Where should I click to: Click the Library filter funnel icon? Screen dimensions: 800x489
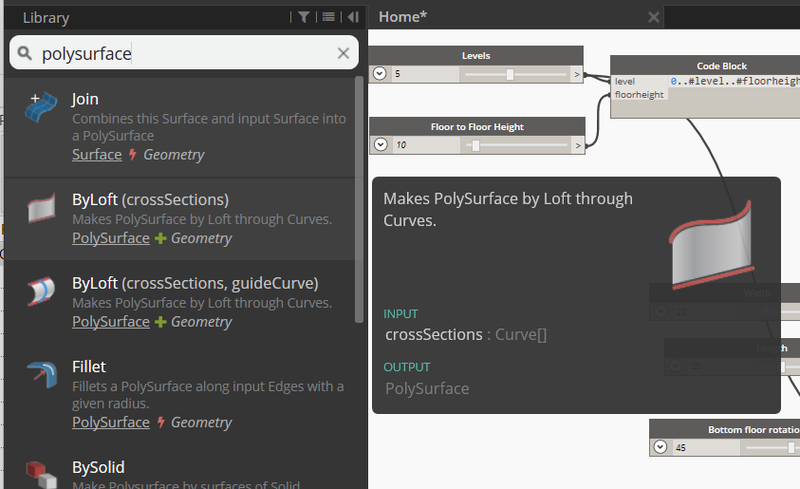[x=304, y=17]
